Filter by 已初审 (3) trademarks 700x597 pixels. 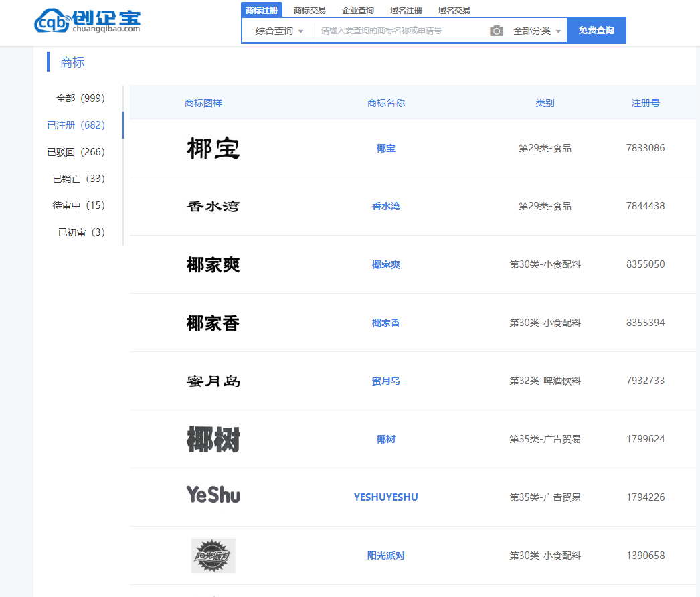click(81, 232)
